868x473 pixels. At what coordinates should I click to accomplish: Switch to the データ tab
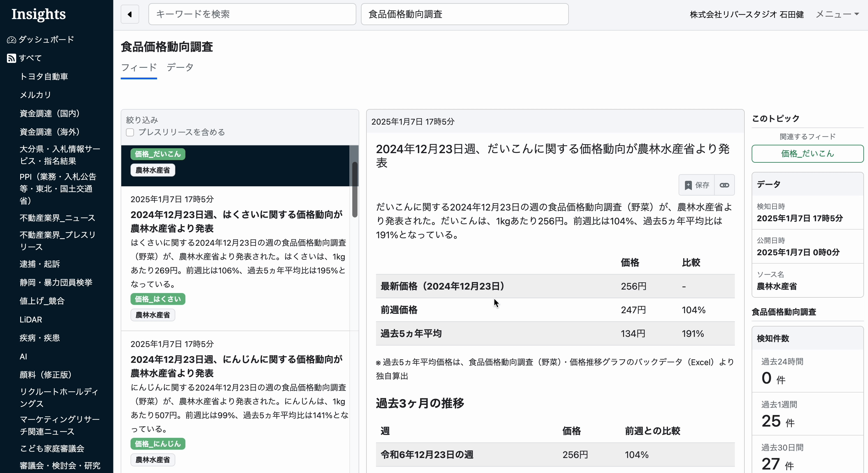(180, 67)
